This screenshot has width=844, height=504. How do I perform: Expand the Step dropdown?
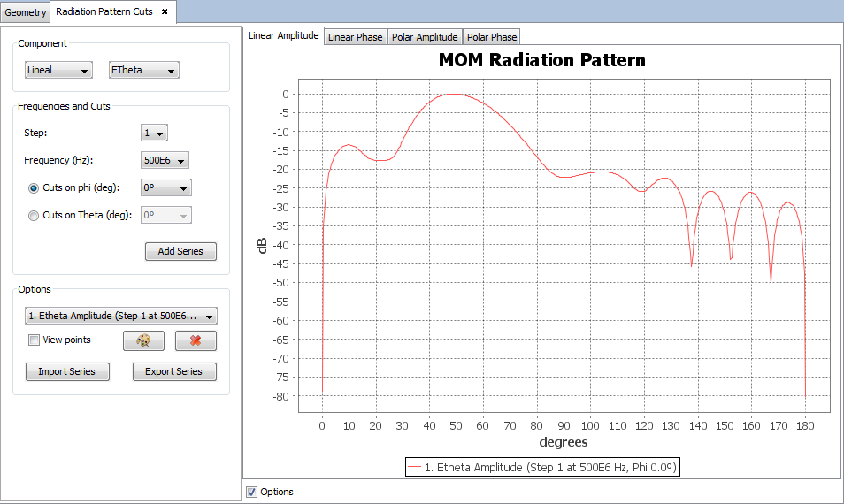pos(155,134)
